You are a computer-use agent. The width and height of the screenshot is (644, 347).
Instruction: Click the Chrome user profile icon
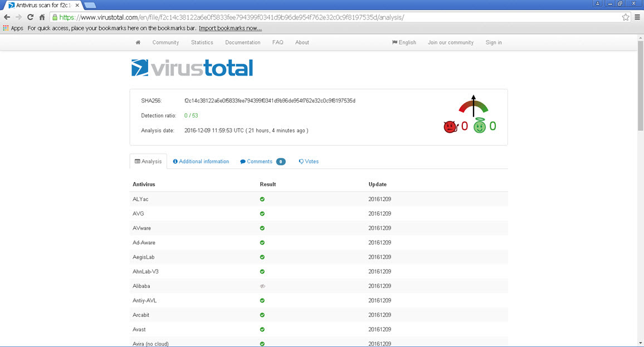click(x=598, y=3)
